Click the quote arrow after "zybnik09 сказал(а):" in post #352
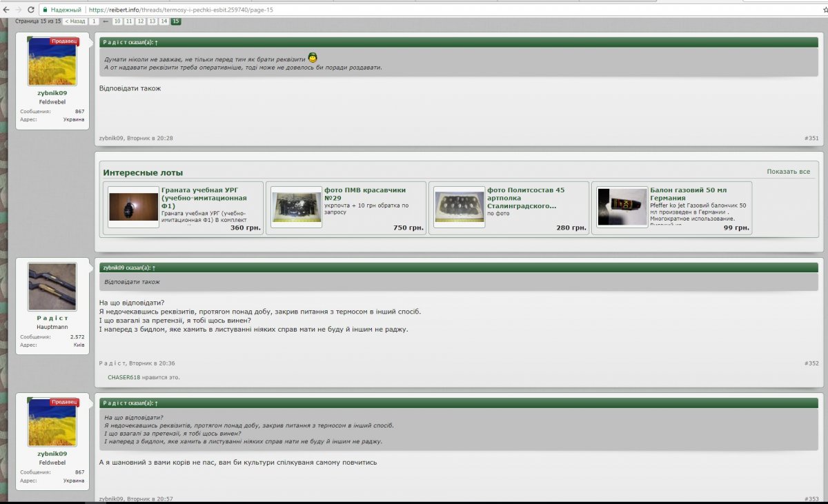This screenshot has height=504, width=828. click(x=155, y=268)
